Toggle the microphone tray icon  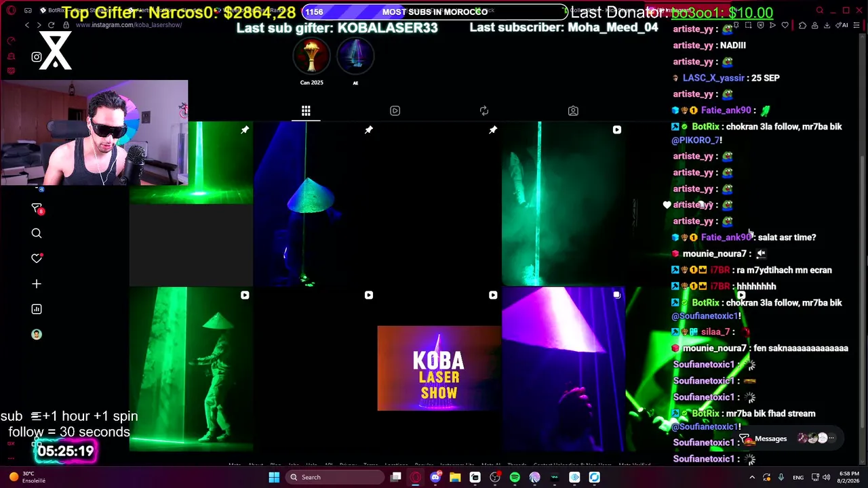(781, 477)
